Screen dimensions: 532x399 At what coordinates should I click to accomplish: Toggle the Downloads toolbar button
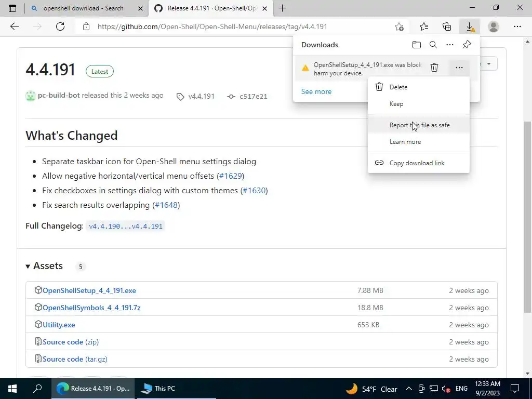point(470,26)
